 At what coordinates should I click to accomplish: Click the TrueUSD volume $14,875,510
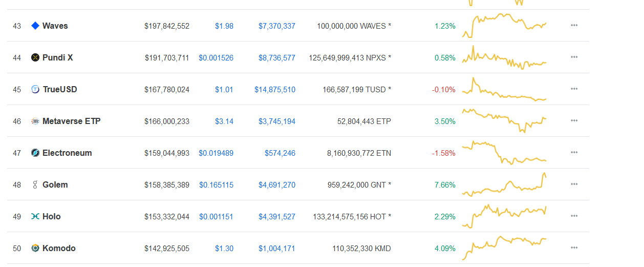click(x=275, y=89)
